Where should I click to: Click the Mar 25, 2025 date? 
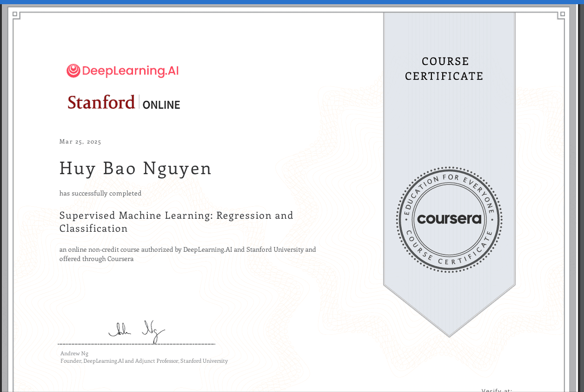tap(80, 142)
